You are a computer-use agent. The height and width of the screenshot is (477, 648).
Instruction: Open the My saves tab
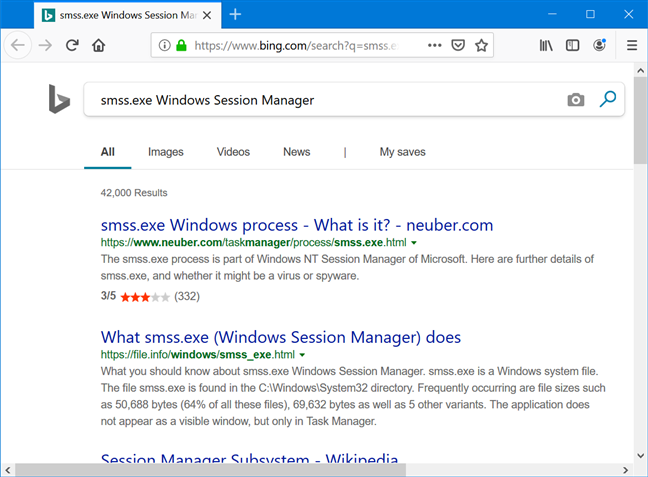pos(403,152)
